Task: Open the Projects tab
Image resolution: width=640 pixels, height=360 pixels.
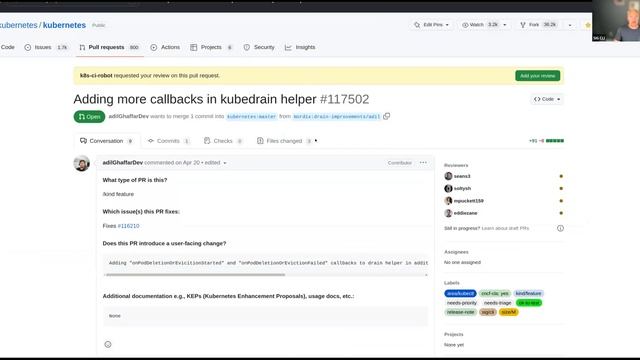Action: point(211,47)
